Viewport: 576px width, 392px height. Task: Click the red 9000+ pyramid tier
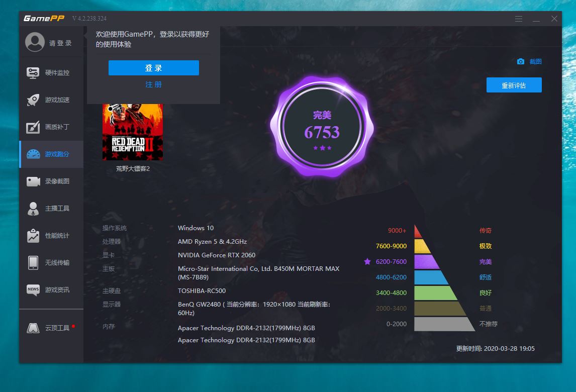(418, 231)
